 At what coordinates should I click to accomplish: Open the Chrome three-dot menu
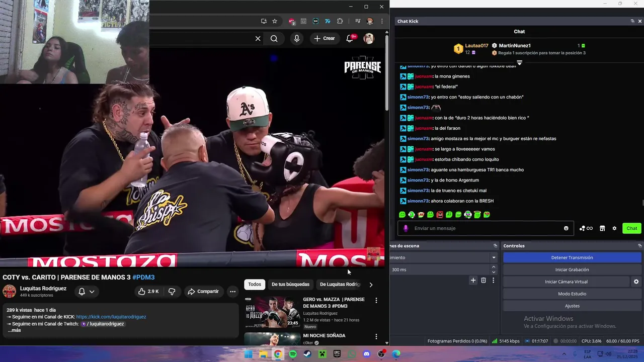[x=382, y=21]
